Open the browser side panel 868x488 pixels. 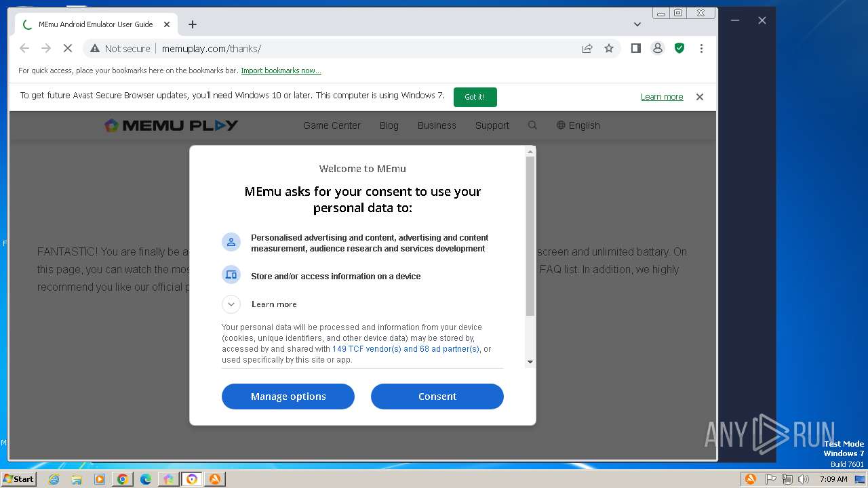tap(635, 48)
